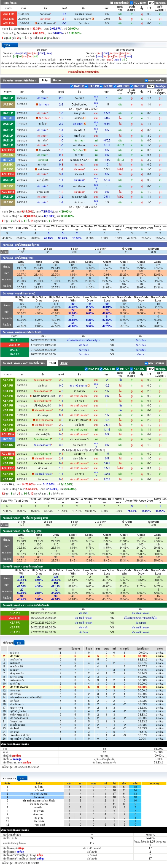Image resolution: width=167 pixels, height=868 pixels.
Task: Click the UAE PC badge on 01/02/26 row
Action: coord(8,105)
